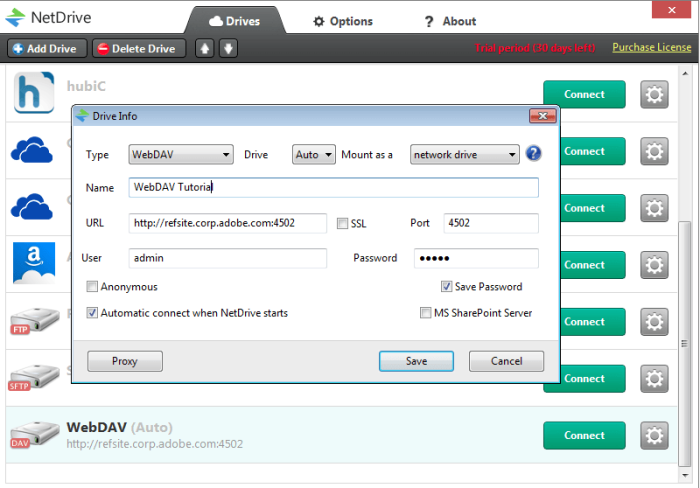Screen dimensions: 700x488
Task: Click the hubiC drive icon
Action: pos(34,92)
